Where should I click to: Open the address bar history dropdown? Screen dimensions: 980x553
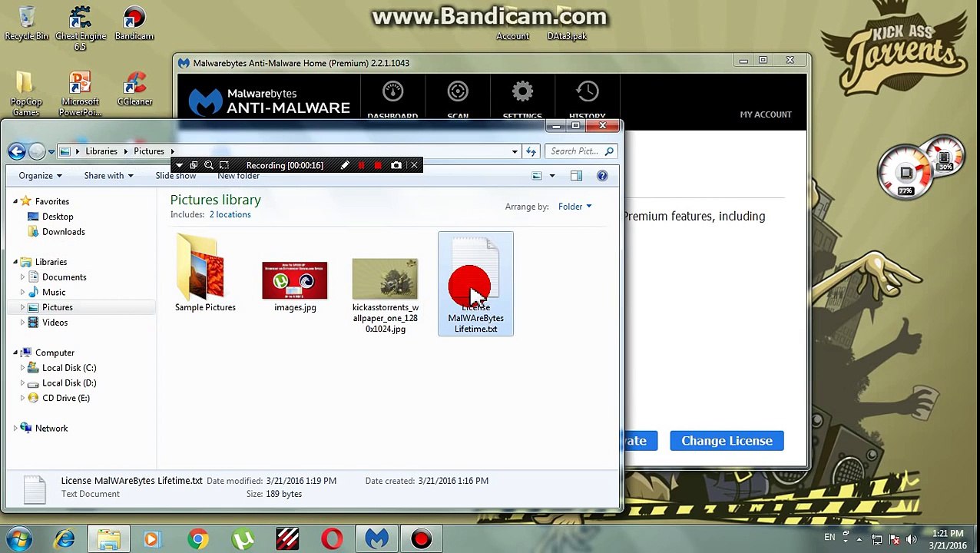[x=515, y=152]
